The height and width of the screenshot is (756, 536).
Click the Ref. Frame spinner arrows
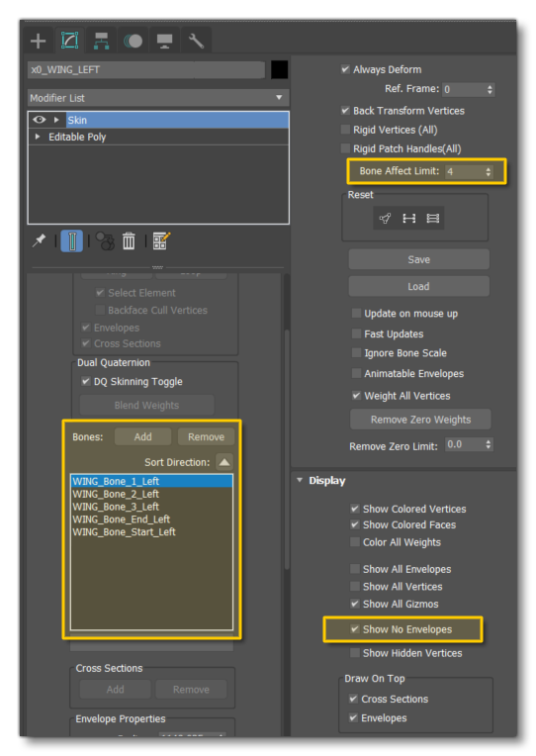[490, 89]
